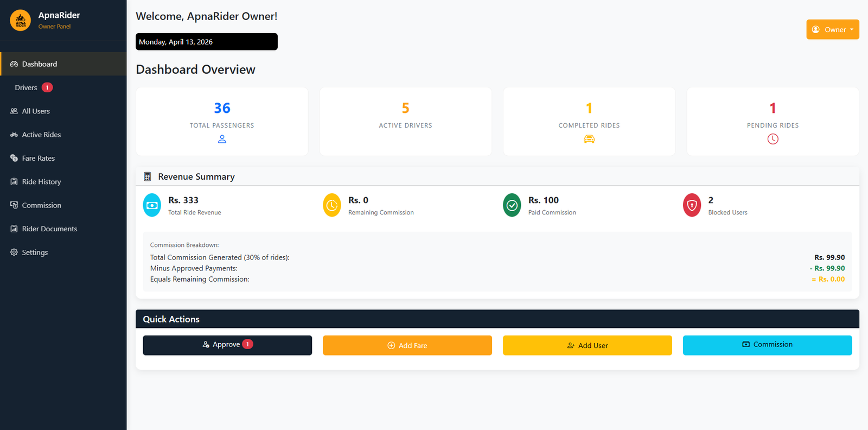Viewport: 868px width, 430px height.
Task: Click the Blocked Users label
Action: point(727,213)
